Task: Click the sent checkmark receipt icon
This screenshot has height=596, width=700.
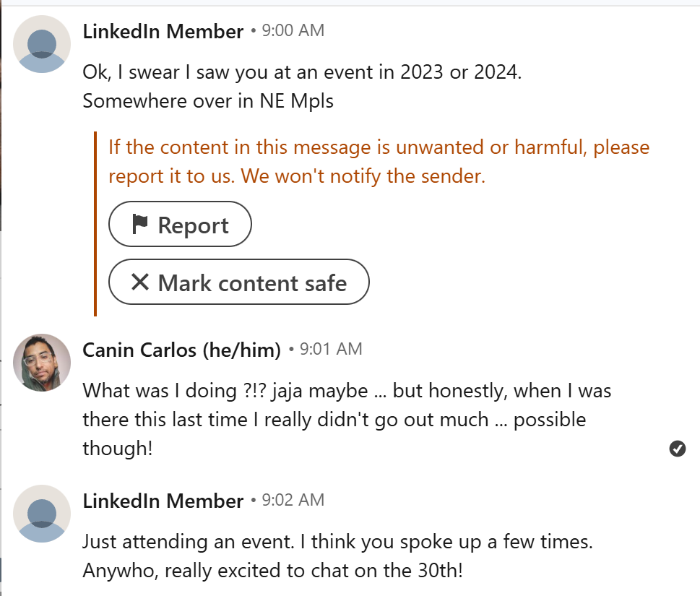Action: tap(677, 448)
